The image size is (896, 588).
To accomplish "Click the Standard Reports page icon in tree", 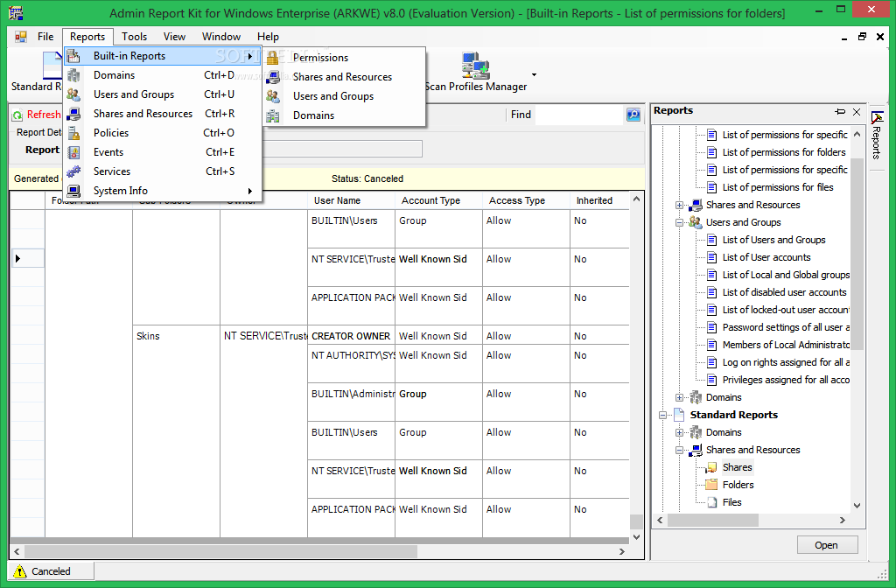I will click(x=679, y=415).
